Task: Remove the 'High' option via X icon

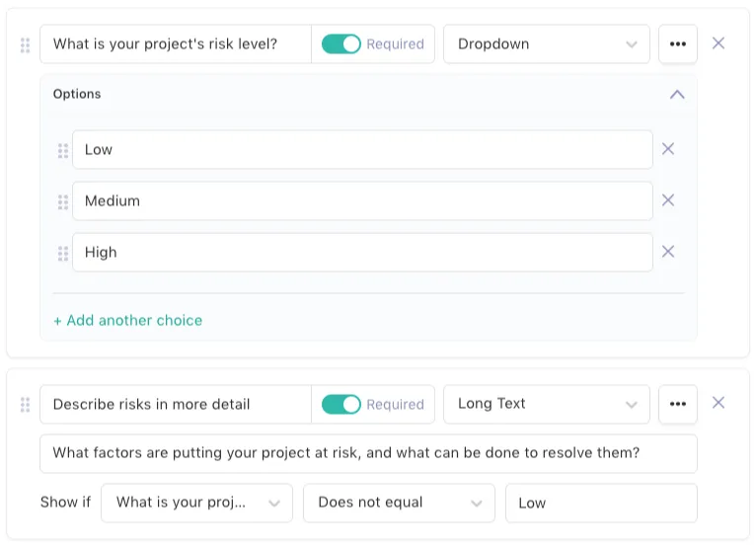Action: point(668,252)
